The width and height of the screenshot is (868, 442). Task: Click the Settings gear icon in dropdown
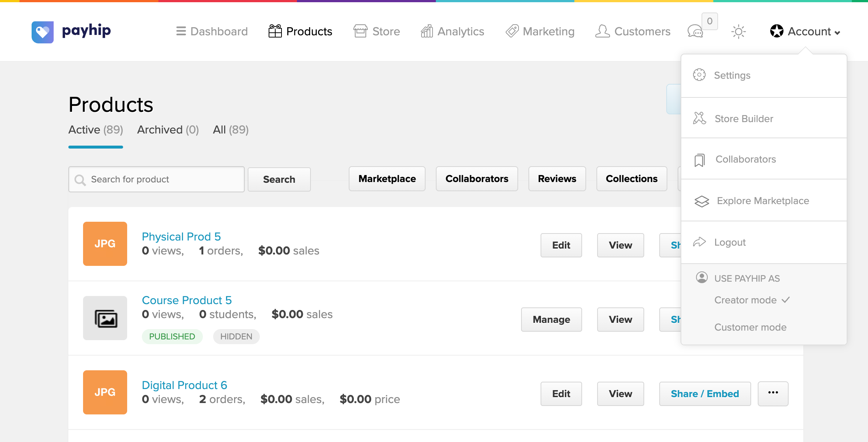pyautogui.click(x=699, y=75)
